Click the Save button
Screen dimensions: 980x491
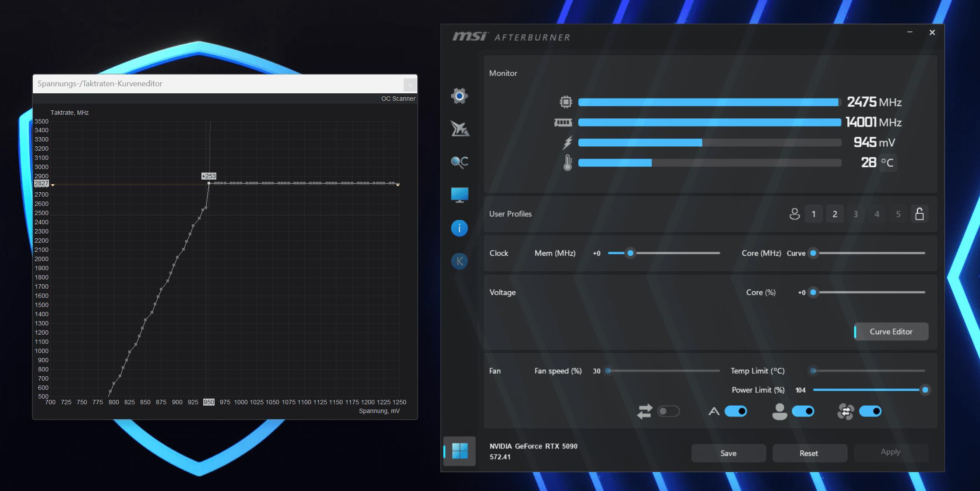coord(728,453)
